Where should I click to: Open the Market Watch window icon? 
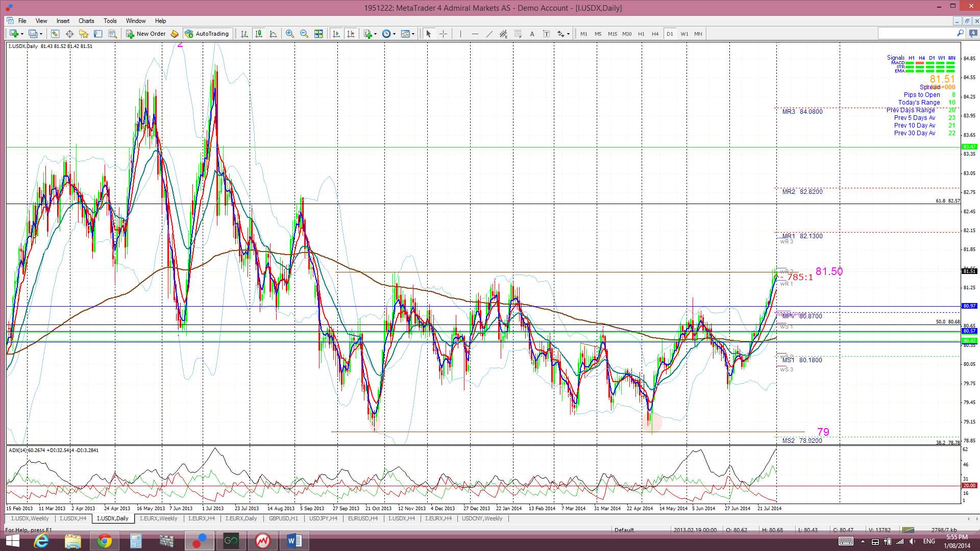pos(55,34)
